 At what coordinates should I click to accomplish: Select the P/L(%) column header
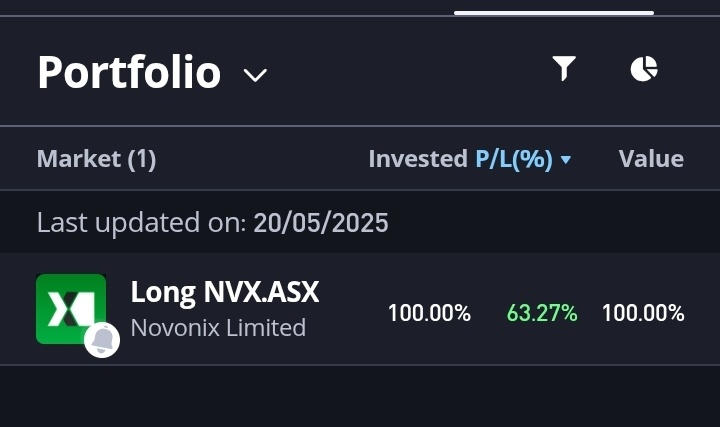(514, 159)
